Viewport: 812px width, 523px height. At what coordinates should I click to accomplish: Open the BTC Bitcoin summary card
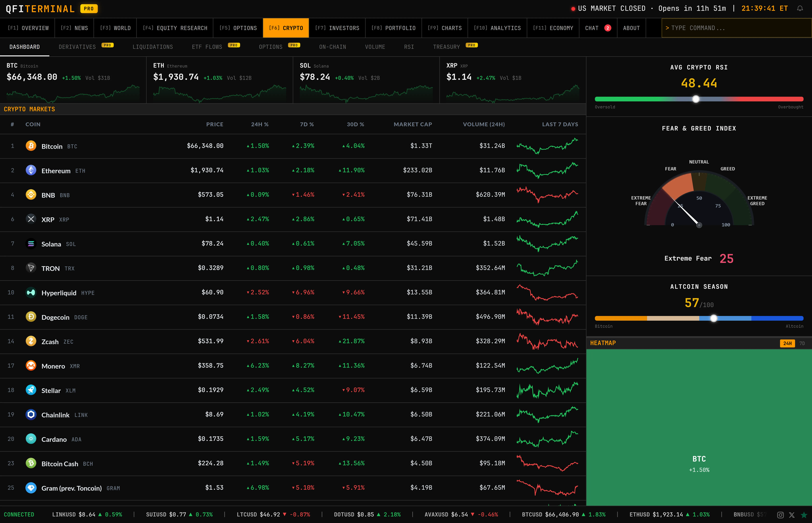tap(73, 80)
